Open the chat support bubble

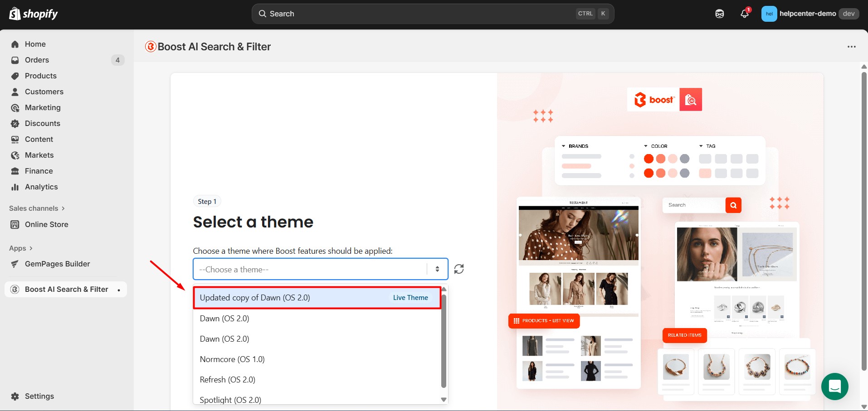click(x=834, y=386)
